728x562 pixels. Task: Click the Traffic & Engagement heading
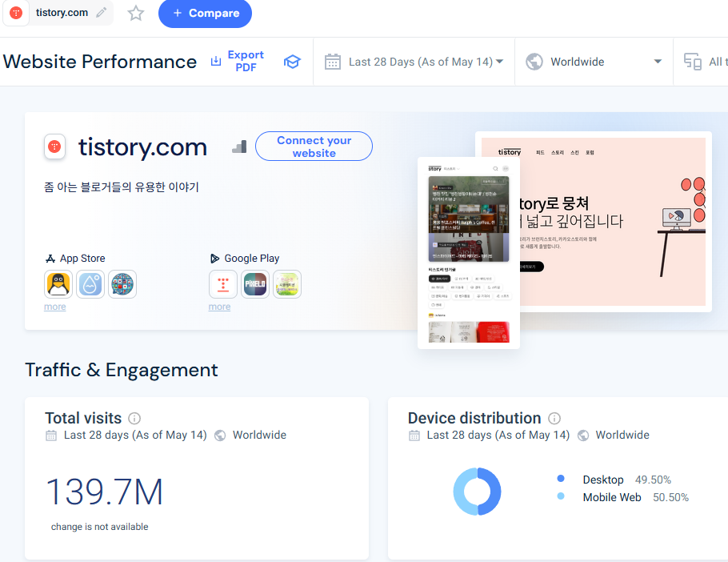pyautogui.click(x=121, y=370)
